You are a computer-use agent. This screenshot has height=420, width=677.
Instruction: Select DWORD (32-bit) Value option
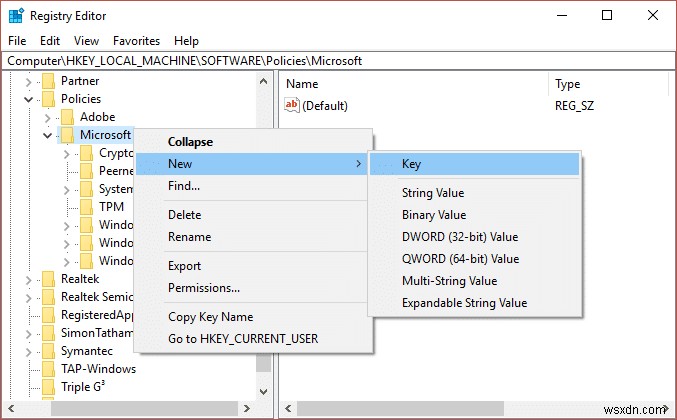[x=459, y=237]
